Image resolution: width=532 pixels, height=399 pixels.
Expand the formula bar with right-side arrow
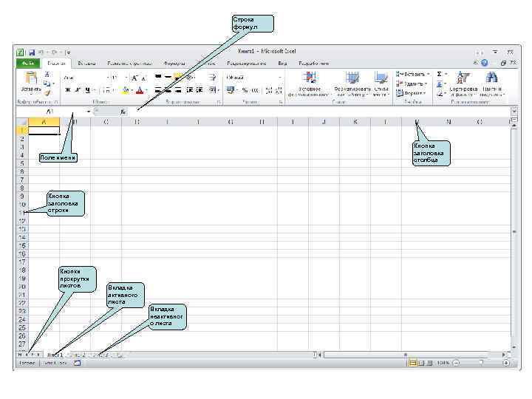[x=514, y=111]
